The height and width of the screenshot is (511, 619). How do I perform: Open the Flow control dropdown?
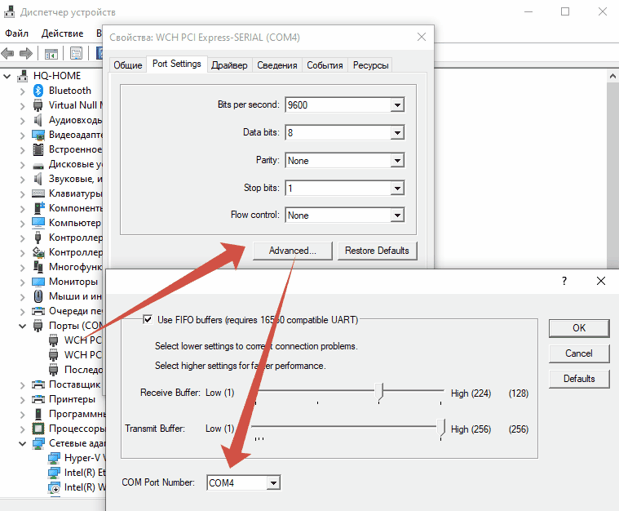(x=396, y=215)
